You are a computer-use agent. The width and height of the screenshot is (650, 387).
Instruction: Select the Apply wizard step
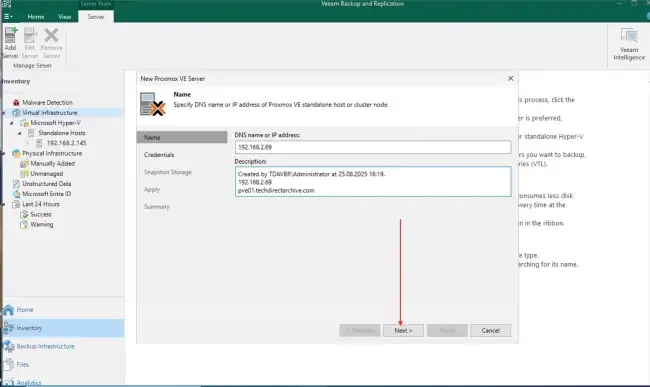click(x=152, y=189)
